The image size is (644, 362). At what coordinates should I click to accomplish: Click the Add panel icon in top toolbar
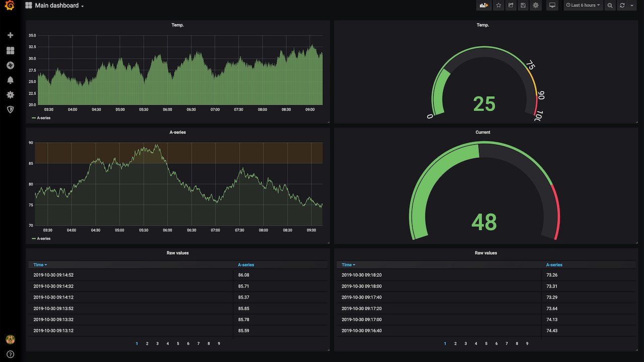point(484,6)
